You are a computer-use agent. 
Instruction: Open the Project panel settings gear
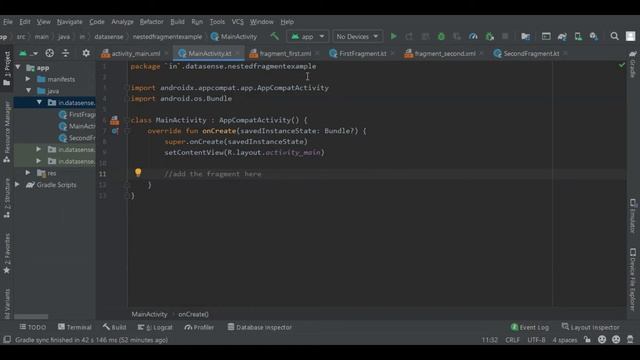(86, 53)
